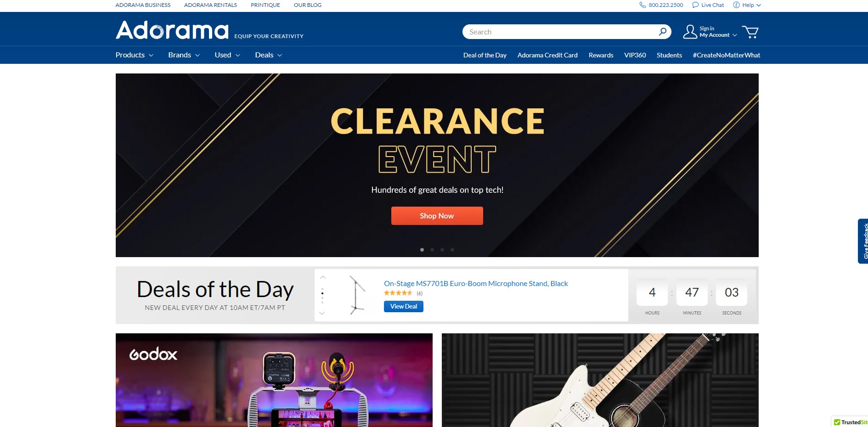Click the View Deal button
This screenshot has width=868, height=427.
coord(404,306)
